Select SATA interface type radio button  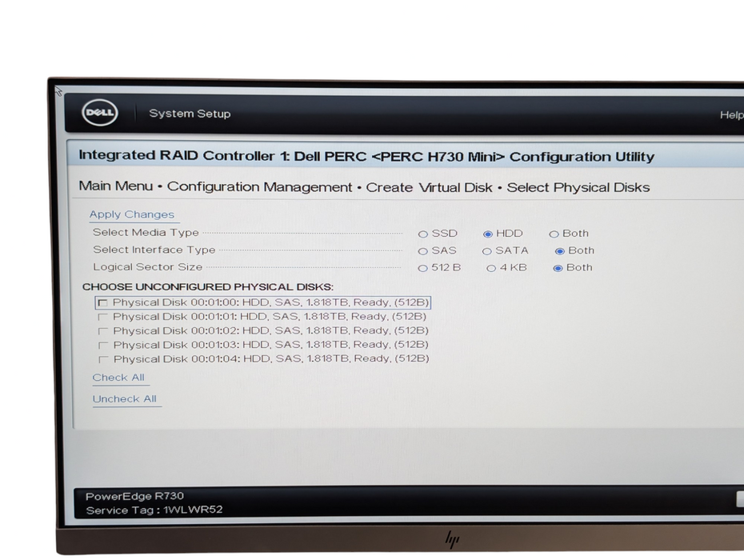[x=487, y=251]
